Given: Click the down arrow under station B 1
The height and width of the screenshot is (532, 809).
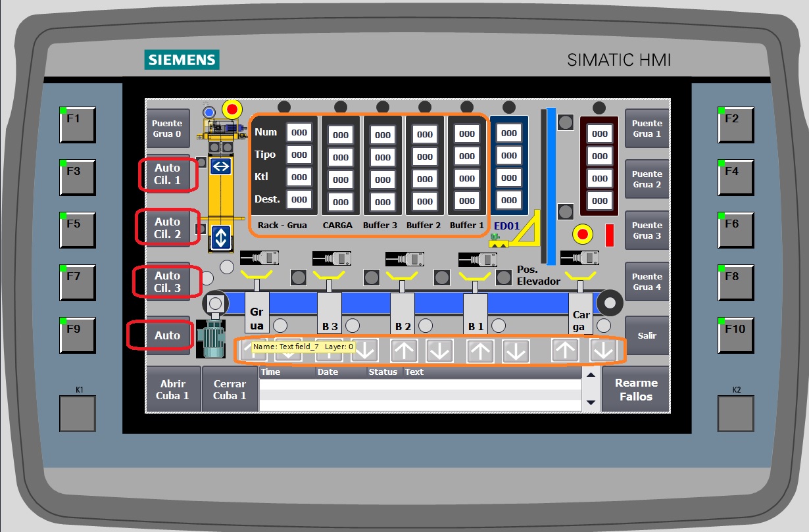Looking at the screenshot, I should pyautogui.click(x=516, y=351).
